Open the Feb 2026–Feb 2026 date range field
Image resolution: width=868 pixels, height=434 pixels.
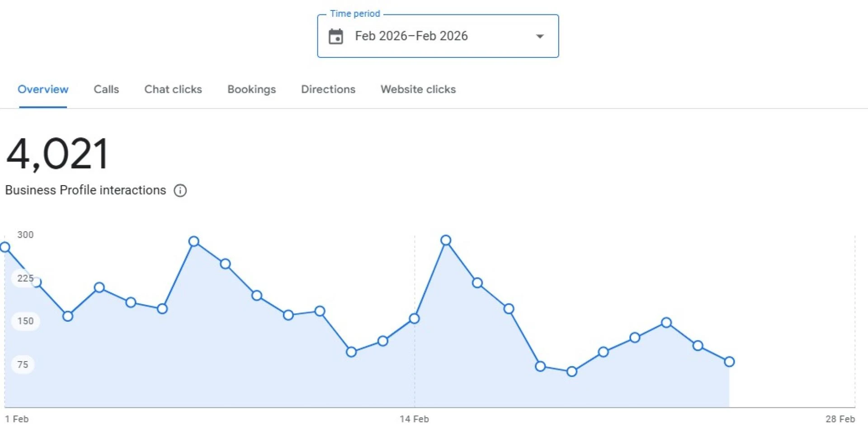411,36
